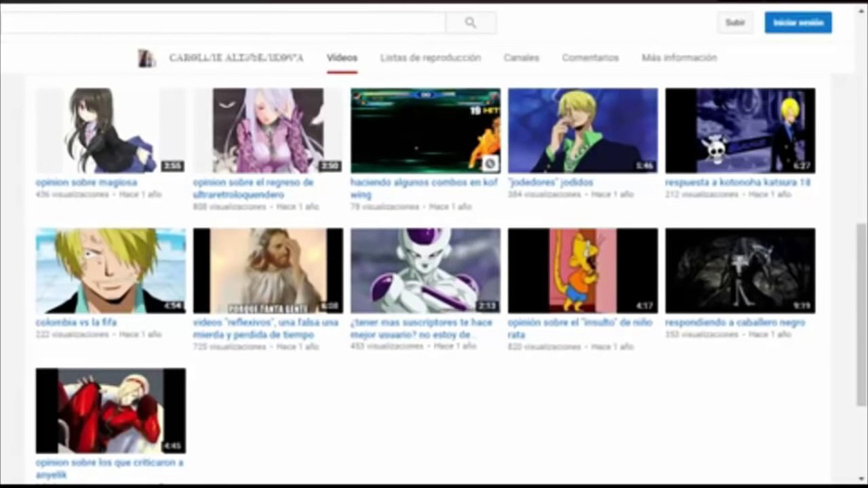Open 'respondiendo a caballero negro' thumbnail
This screenshot has width=868, height=488.
[x=740, y=271]
